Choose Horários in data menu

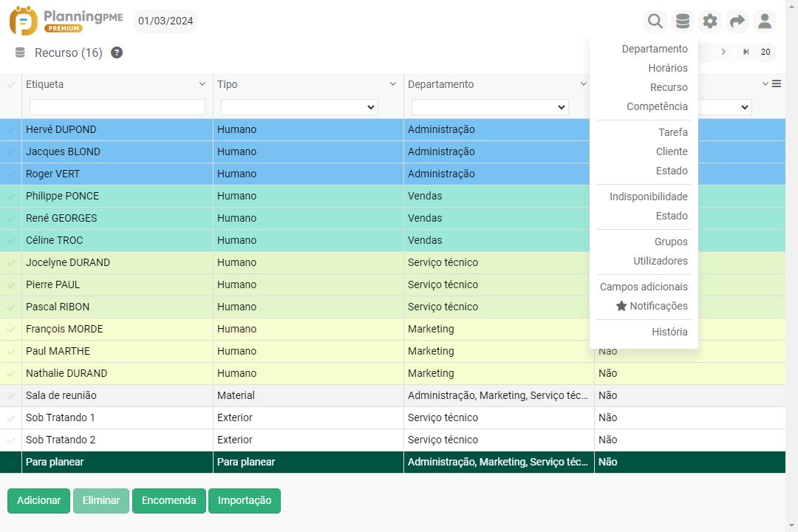(x=668, y=68)
